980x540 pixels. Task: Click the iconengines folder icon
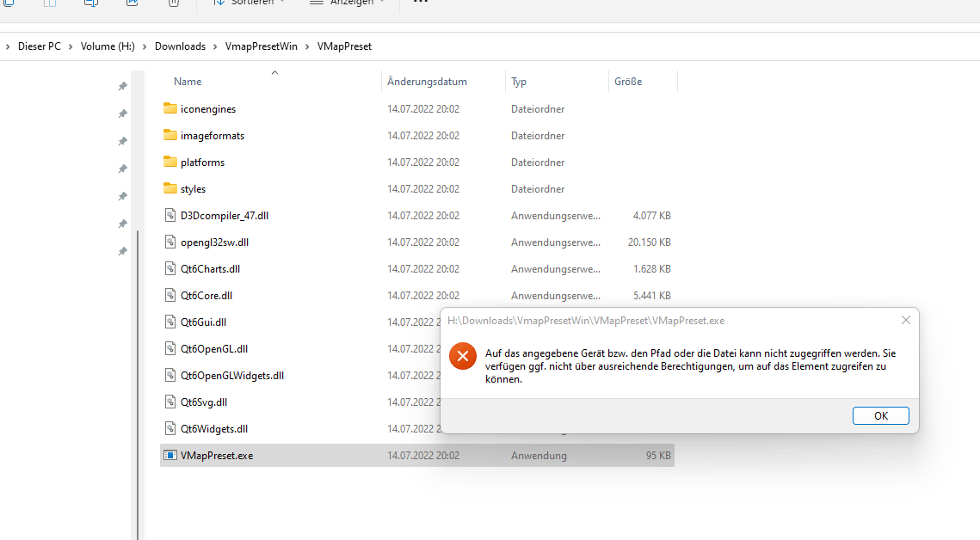pos(170,108)
